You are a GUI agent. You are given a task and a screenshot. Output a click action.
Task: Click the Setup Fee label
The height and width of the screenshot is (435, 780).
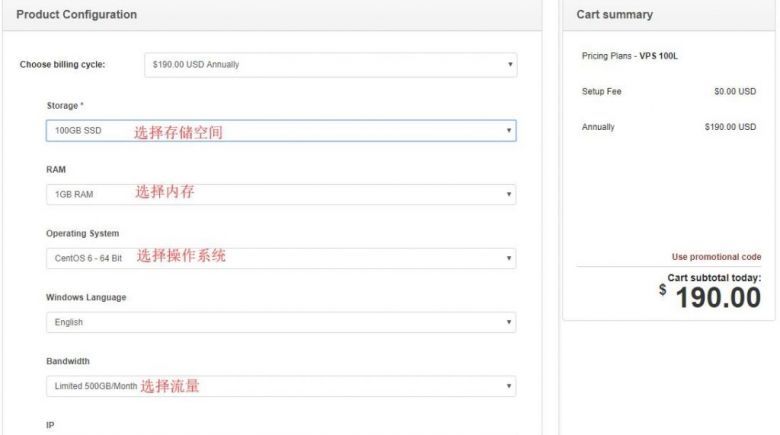(601, 92)
